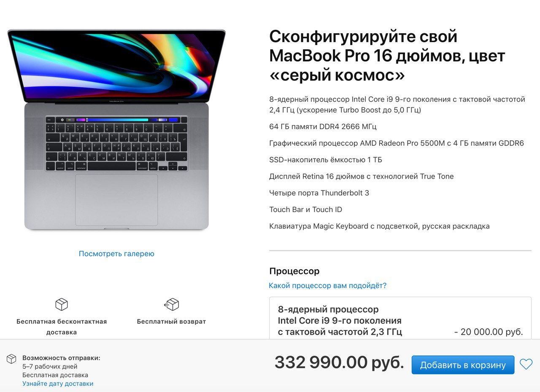
Task: Select the 2,3 ГГц Core i9 processor option
Action: pyautogui.click(x=400, y=318)
